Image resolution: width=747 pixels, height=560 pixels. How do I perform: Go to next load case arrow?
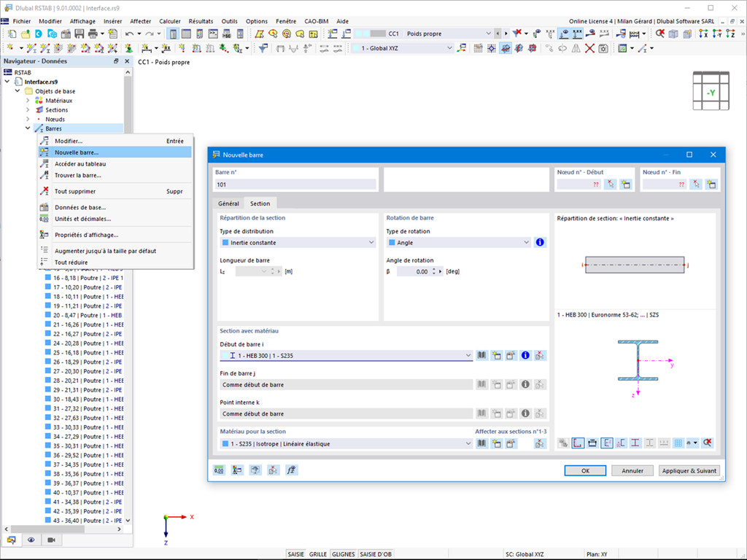506,34
